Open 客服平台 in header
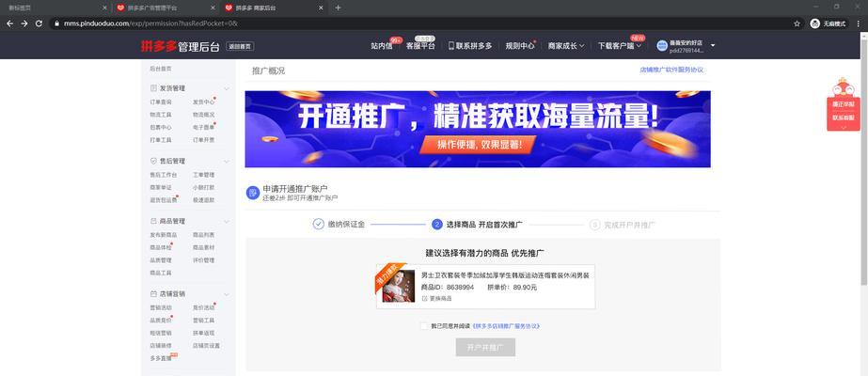The height and width of the screenshot is (376, 868). (x=420, y=46)
